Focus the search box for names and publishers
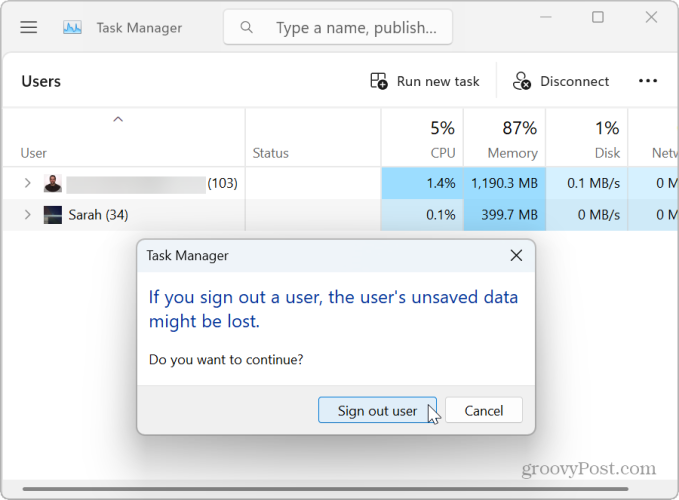The width and height of the screenshot is (679, 500). click(x=338, y=27)
